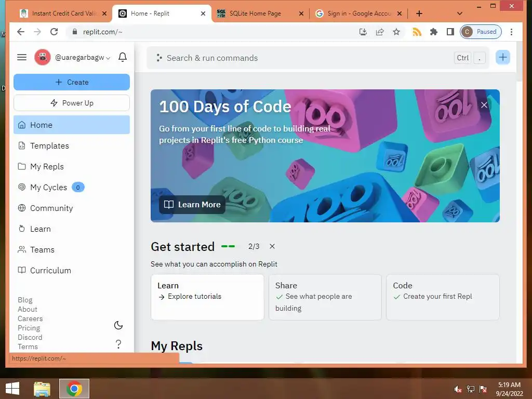532x399 pixels.
Task: Click the Power Up button
Action: (x=72, y=103)
